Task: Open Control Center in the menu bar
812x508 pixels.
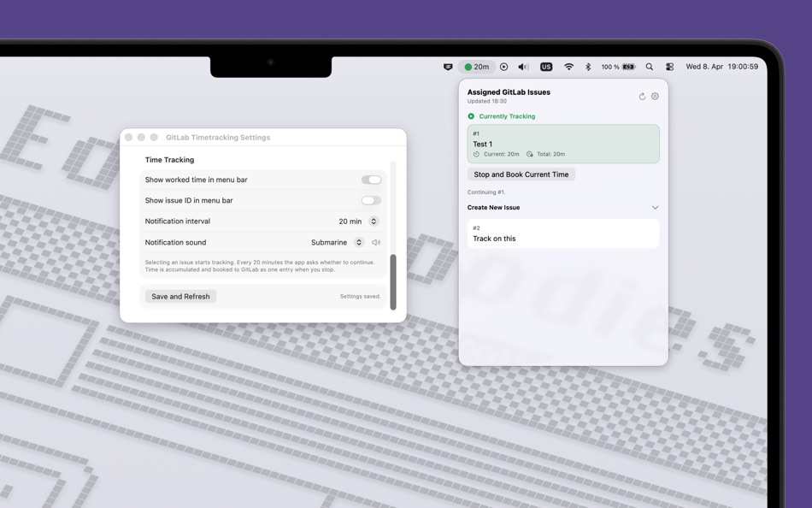Action: (669, 67)
